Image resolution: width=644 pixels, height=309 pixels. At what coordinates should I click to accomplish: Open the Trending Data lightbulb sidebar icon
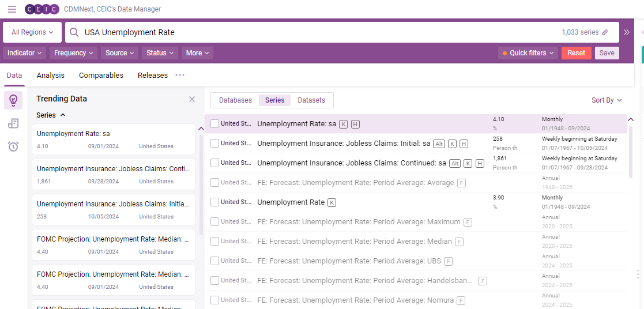point(13,100)
